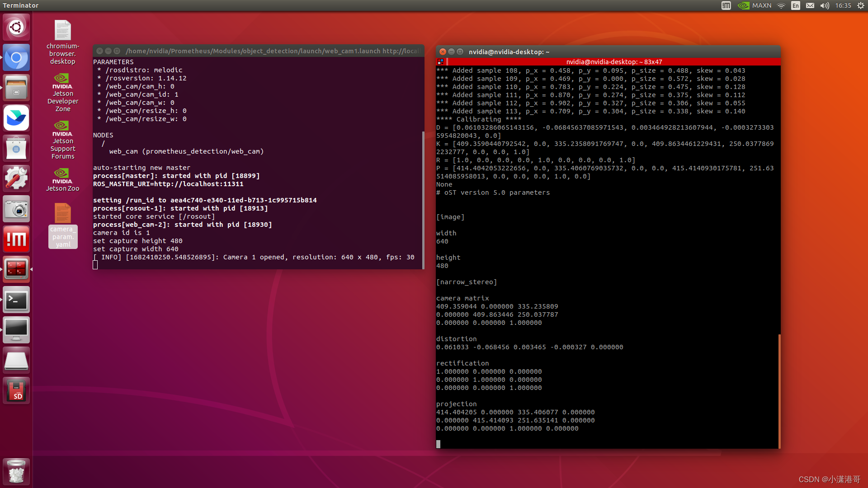Click the '[narrow_stereo]' text
The image size is (868, 488).
pyautogui.click(x=467, y=282)
